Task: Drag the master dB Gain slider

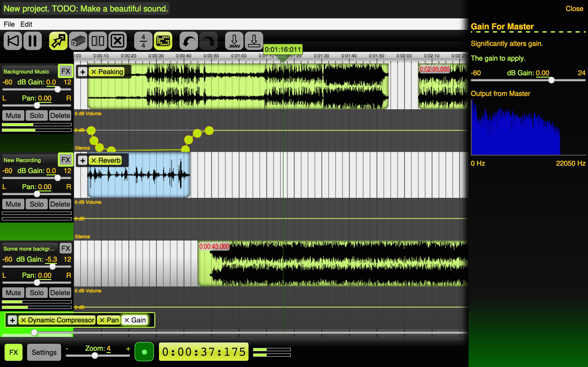Action: pos(551,80)
